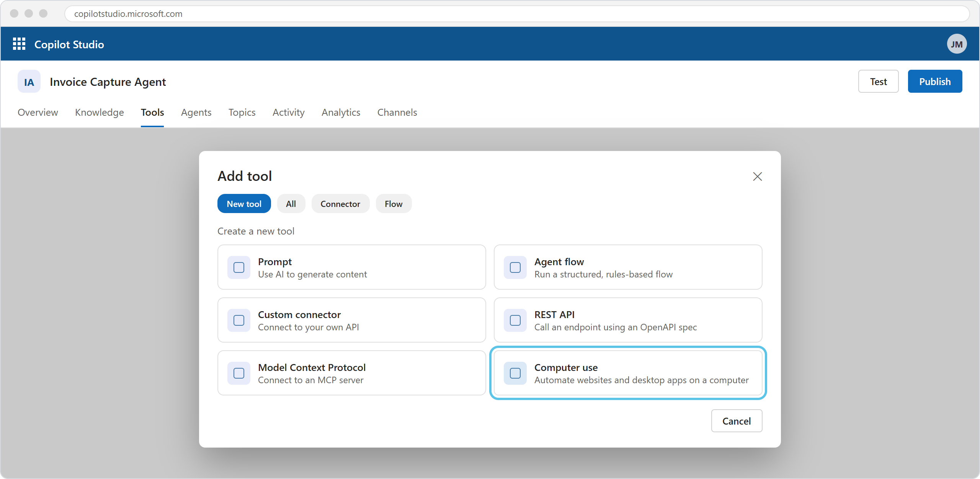The height and width of the screenshot is (479, 980).
Task: Open the Overview tab
Action: [38, 112]
